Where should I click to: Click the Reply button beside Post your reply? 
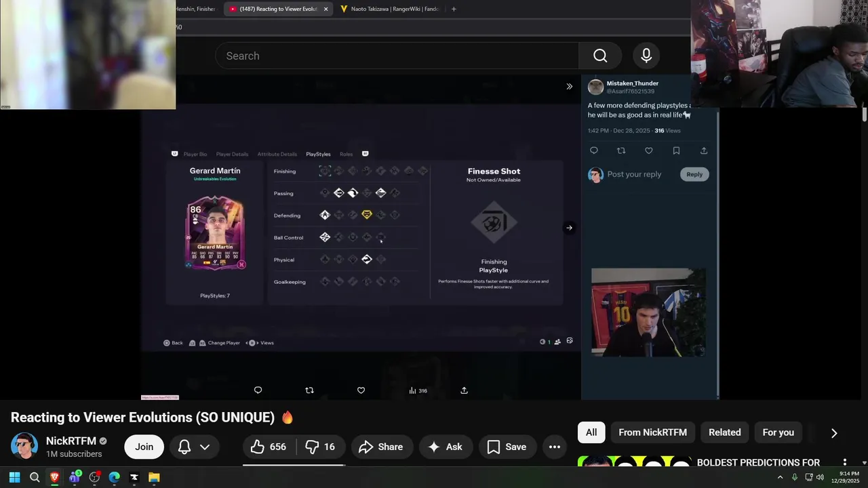694,174
